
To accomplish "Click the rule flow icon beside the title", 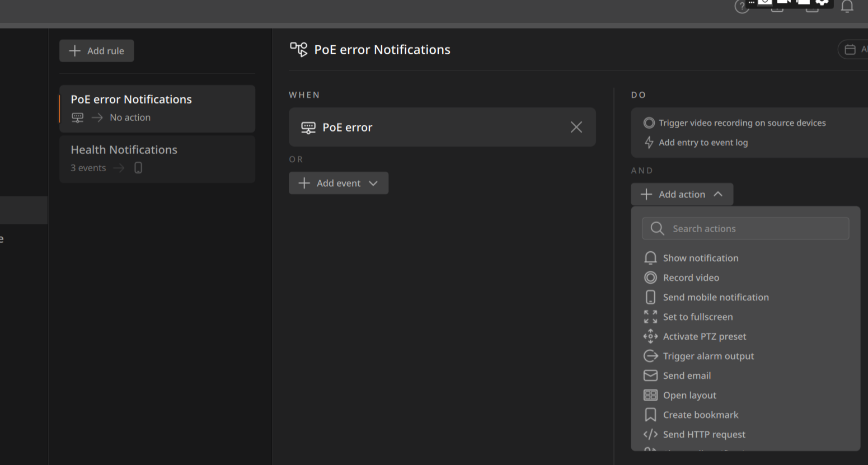I will pos(298,50).
